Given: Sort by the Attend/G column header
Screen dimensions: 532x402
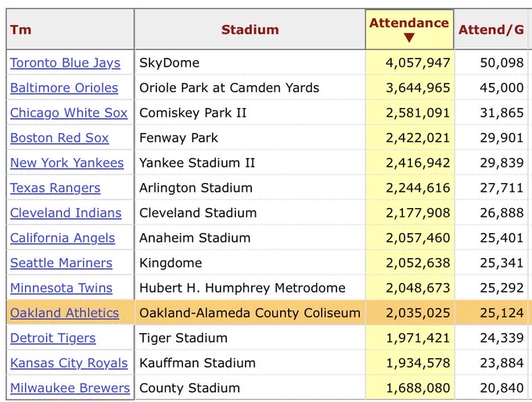Looking at the screenshot, I should 491,30.
